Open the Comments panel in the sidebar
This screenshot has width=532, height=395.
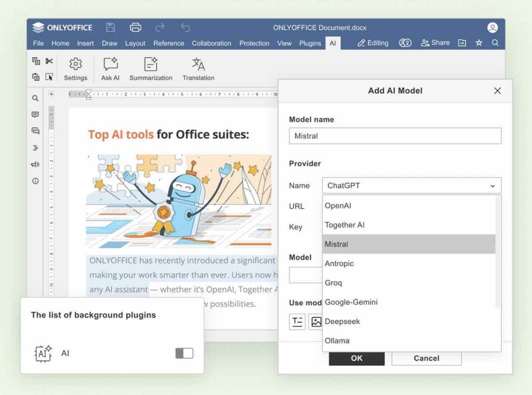[x=35, y=114]
